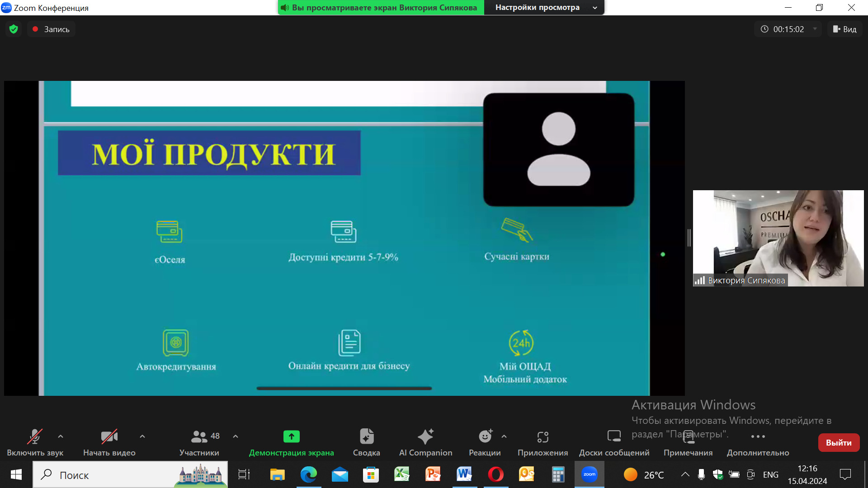Open the More (Дополнительно) ellipsis icon

click(x=758, y=436)
